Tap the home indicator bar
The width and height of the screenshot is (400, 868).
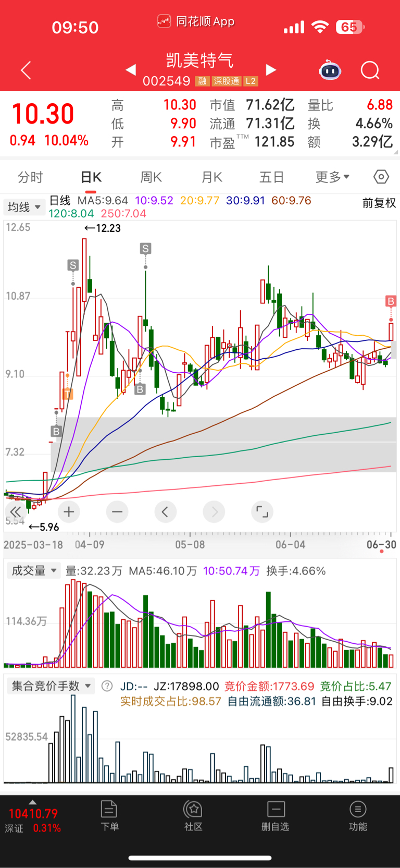(x=200, y=858)
